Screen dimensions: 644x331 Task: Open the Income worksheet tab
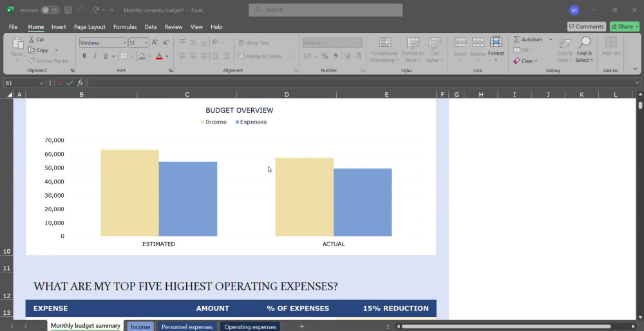click(x=140, y=327)
